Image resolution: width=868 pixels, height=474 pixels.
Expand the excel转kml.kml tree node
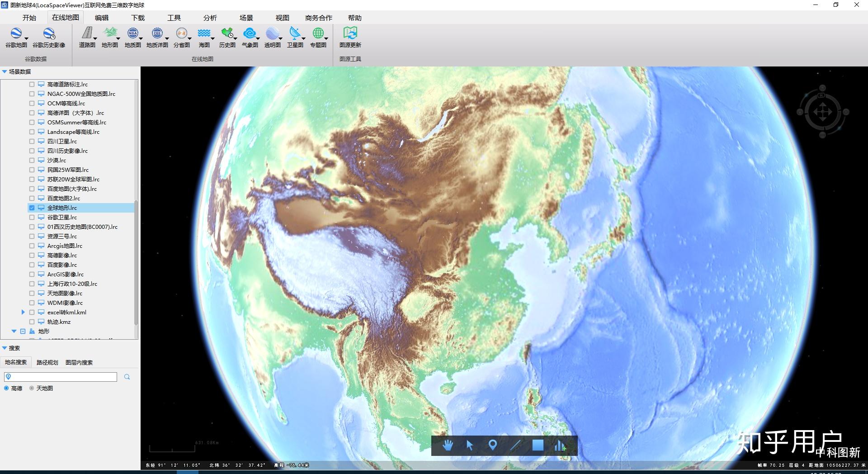tap(23, 313)
